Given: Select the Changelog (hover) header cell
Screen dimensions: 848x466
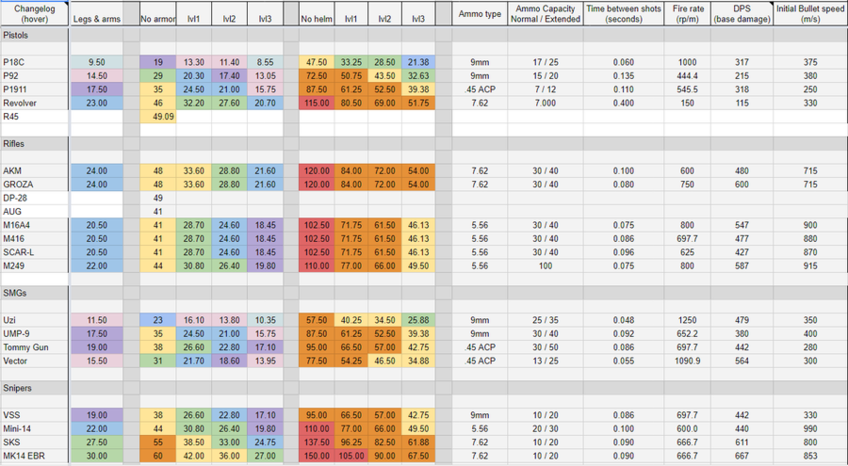Looking at the screenshot, I should coord(35,14).
